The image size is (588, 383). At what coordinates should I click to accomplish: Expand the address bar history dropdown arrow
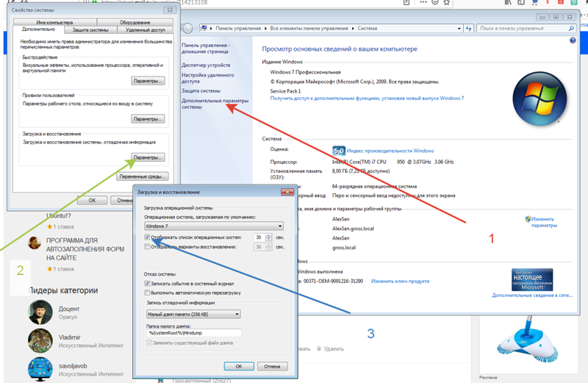(x=459, y=28)
